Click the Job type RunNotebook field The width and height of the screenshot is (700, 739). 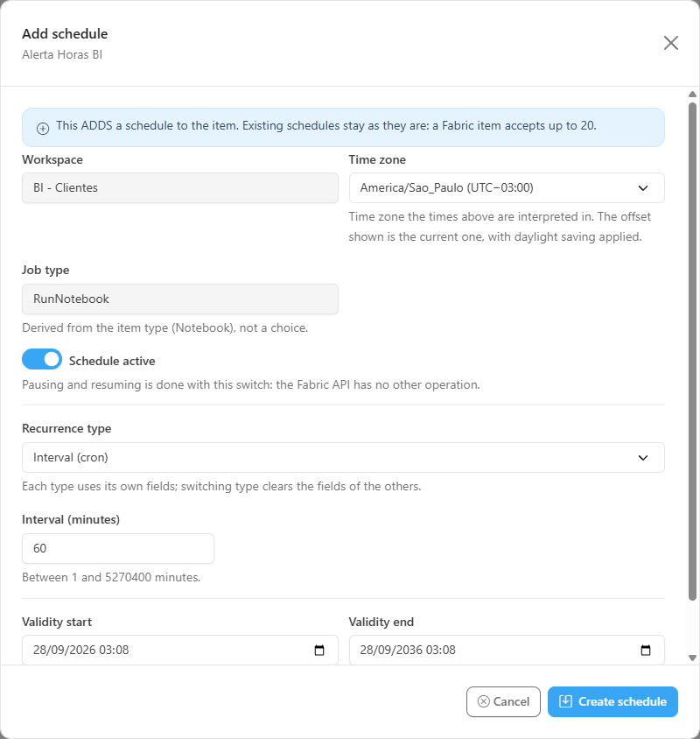[x=180, y=299]
